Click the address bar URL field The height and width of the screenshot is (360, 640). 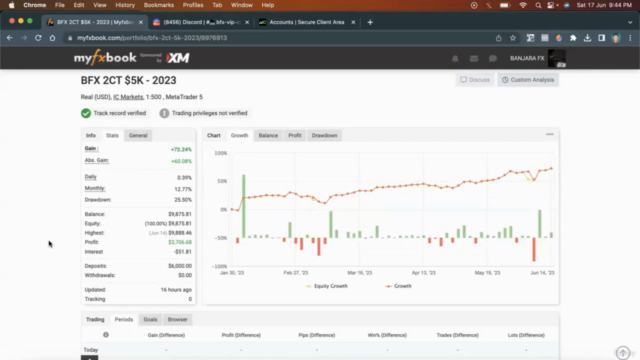click(x=282, y=38)
